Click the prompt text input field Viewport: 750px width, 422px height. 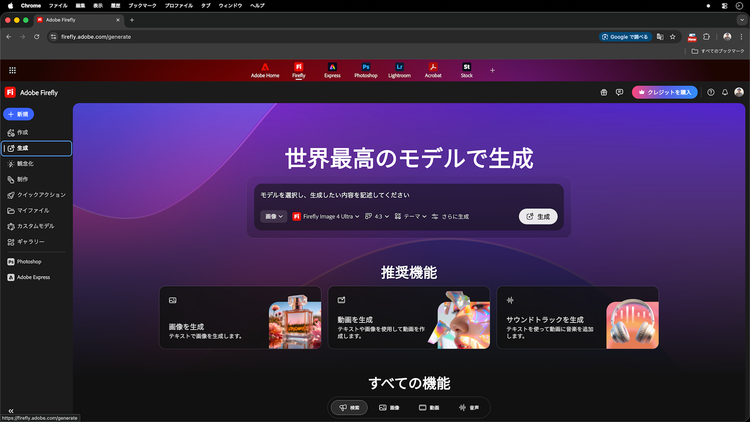point(405,195)
